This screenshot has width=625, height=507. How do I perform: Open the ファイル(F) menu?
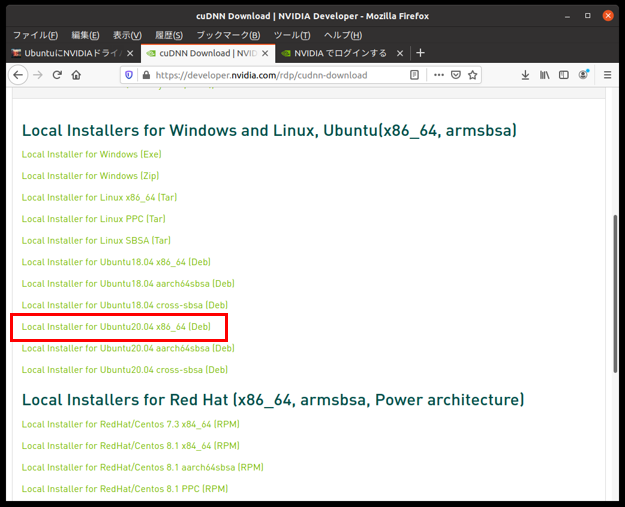click(35, 35)
